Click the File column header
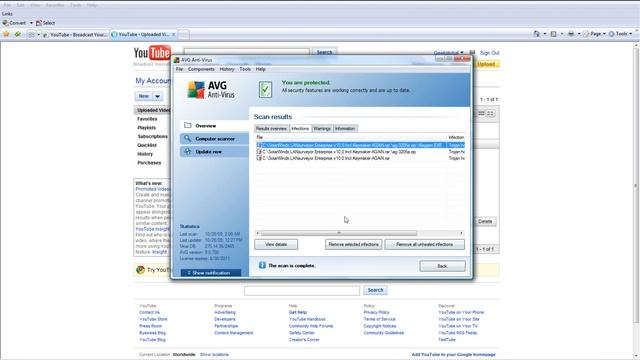Viewport: 640px width, 360px height. pyautogui.click(x=351, y=138)
